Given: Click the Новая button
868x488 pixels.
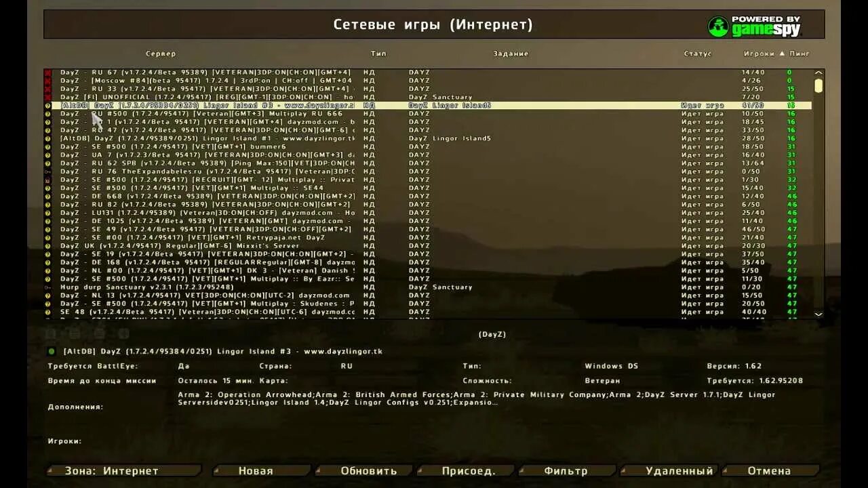Looking at the screenshot, I should coord(262,470).
